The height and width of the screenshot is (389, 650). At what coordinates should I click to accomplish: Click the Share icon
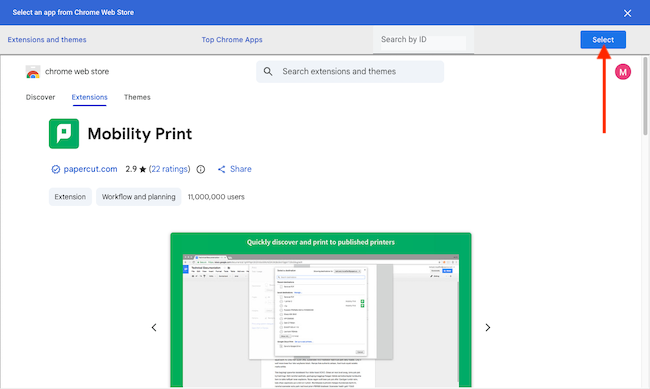222,169
